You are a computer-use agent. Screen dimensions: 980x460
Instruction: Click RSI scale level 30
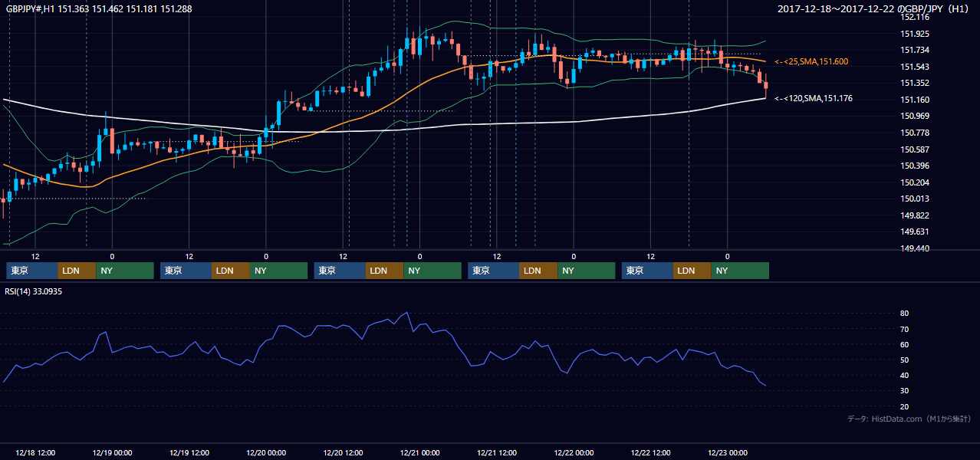(x=904, y=391)
